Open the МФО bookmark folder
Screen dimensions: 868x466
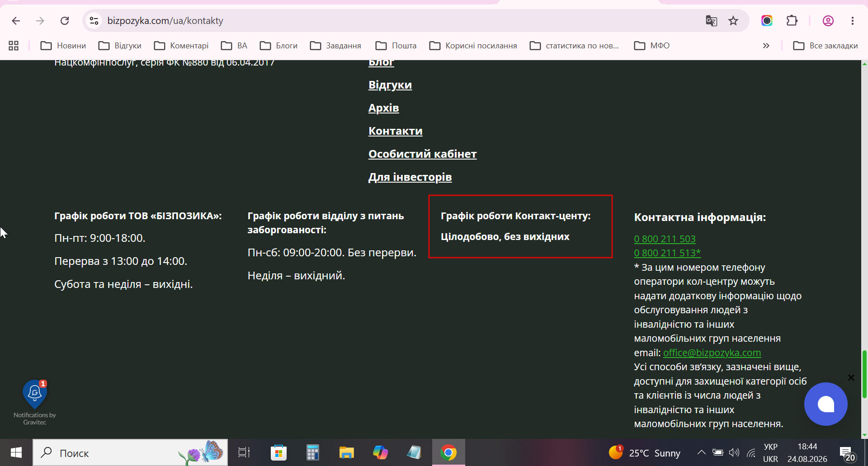click(652, 46)
